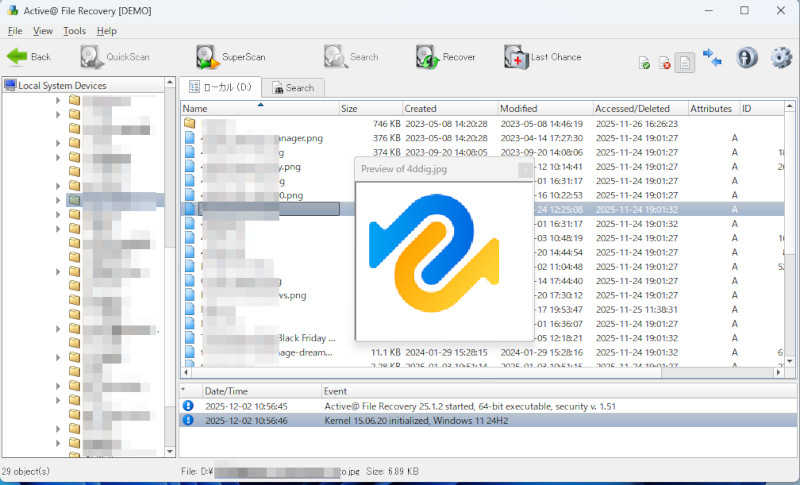
Task: Close the Preview of 4ddig.jpg popup
Action: 525,170
